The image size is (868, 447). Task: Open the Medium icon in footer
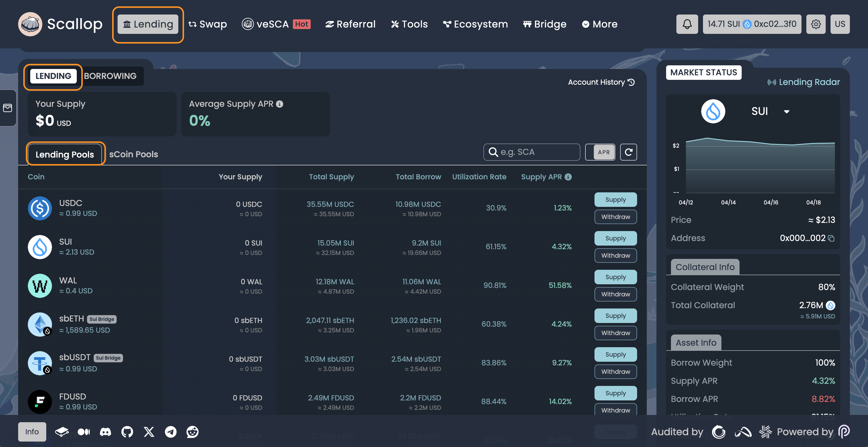tap(83, 432)
